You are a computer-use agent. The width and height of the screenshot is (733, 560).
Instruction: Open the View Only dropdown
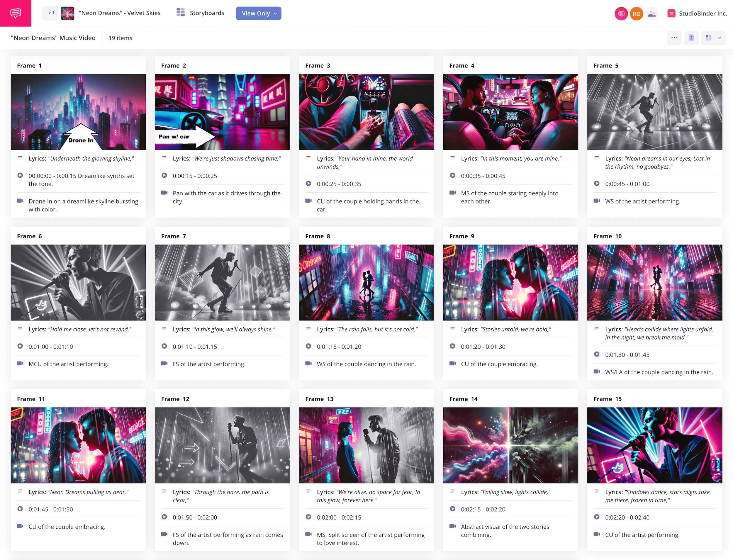click(x=259, y=13)
